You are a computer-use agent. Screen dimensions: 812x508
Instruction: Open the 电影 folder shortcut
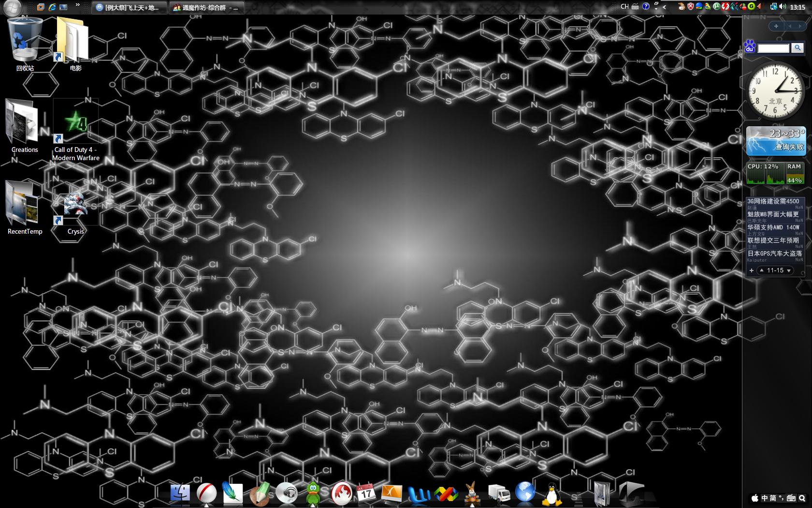[x=75, y=44]
